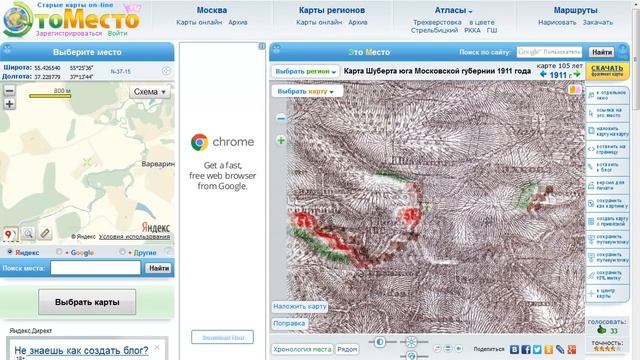Image resolution: width=640 pixels, height=360 pixels.
Task: Open Схема map type dropdown
Action: [150, 92]
